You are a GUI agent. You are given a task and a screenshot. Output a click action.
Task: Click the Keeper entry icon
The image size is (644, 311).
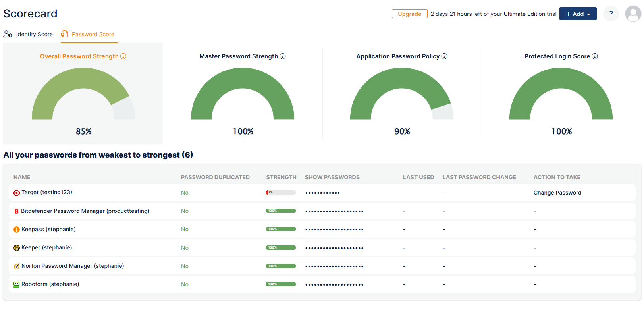pyautogui.click(x=17, y=248)
